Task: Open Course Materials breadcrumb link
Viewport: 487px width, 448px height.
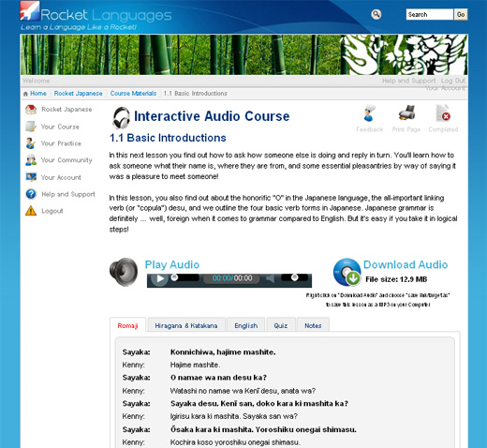Action: 133,94
